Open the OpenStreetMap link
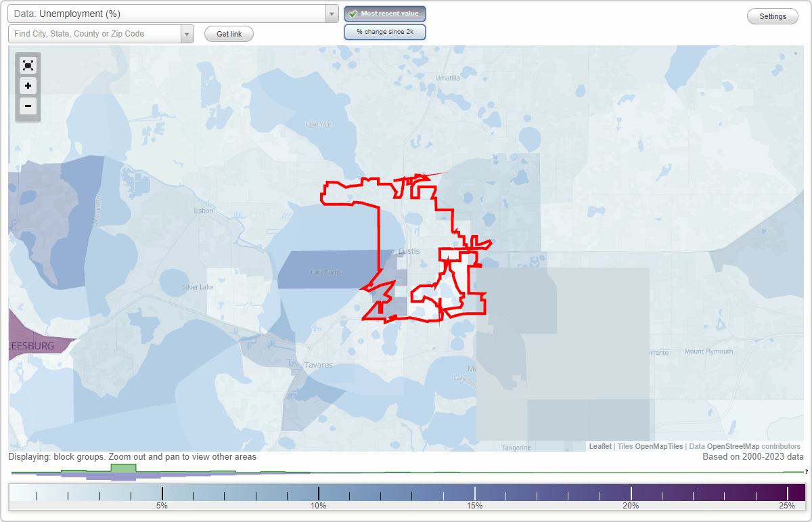 click(733, 446)
